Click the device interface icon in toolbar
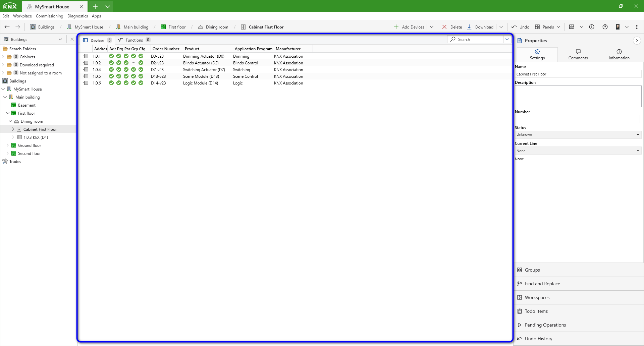 (x=618, y=27)
